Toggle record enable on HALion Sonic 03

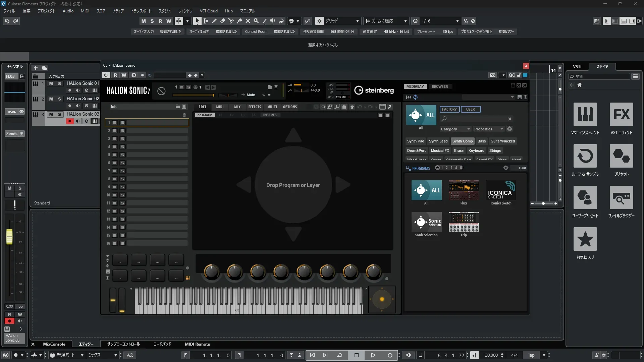(69, 121)
